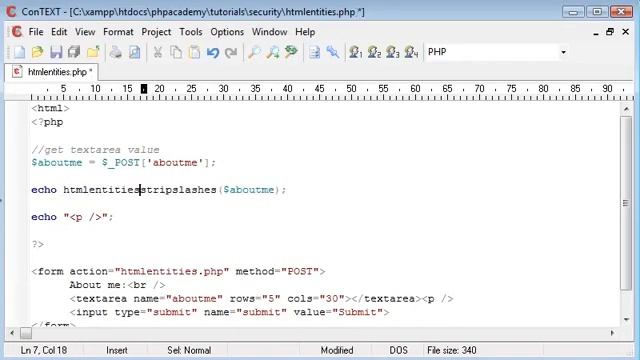
Task: Click the method="POST" attribute in the form tag
Action: (278, 271)
